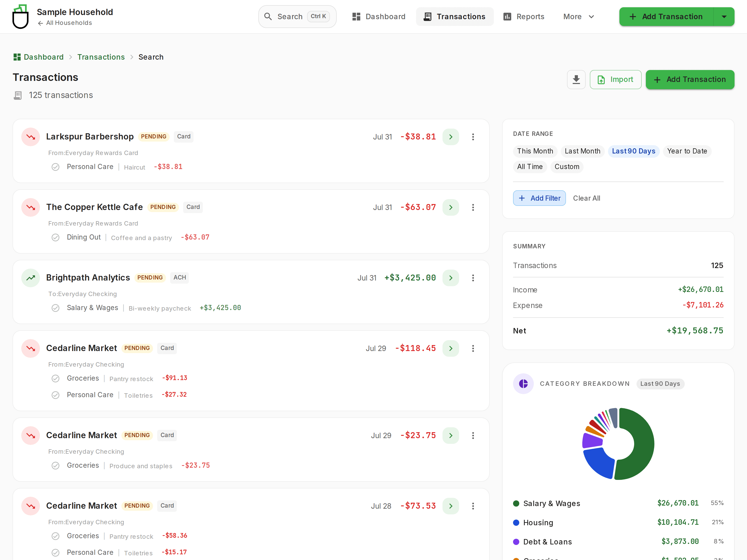Image resolution: width=747 pixels, height=560 pixels.
Task: Expand Brightpath Analytics green chevron
Action: click(x=451, y=278)
